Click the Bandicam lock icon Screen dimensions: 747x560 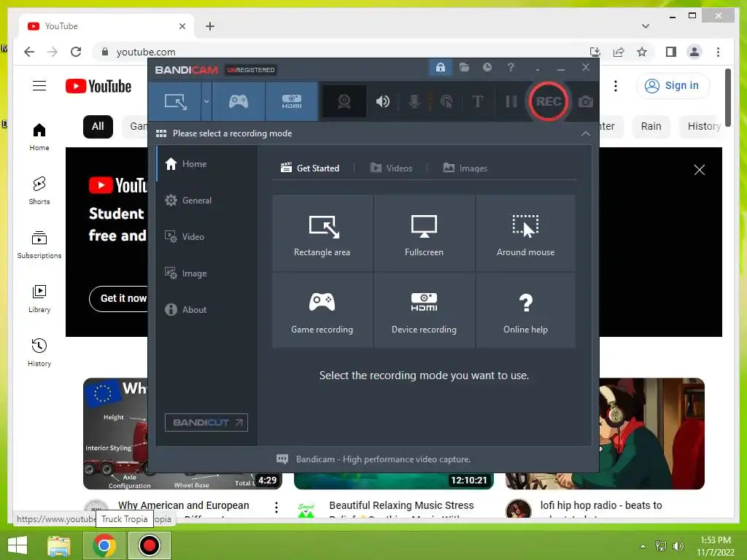point(440,68)
